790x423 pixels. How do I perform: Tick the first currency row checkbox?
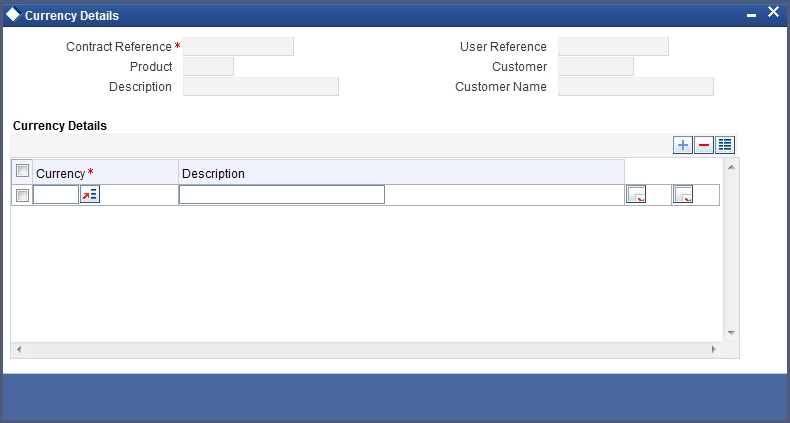click(x=22, y=195)
